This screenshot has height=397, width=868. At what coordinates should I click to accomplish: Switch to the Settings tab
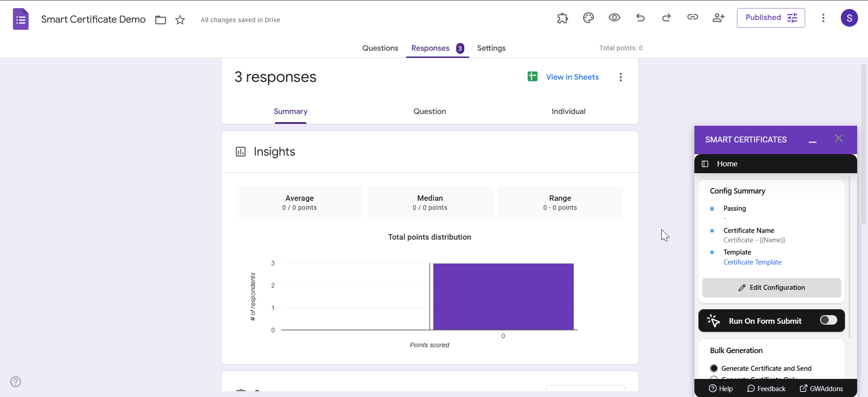(x=491, y=48)
